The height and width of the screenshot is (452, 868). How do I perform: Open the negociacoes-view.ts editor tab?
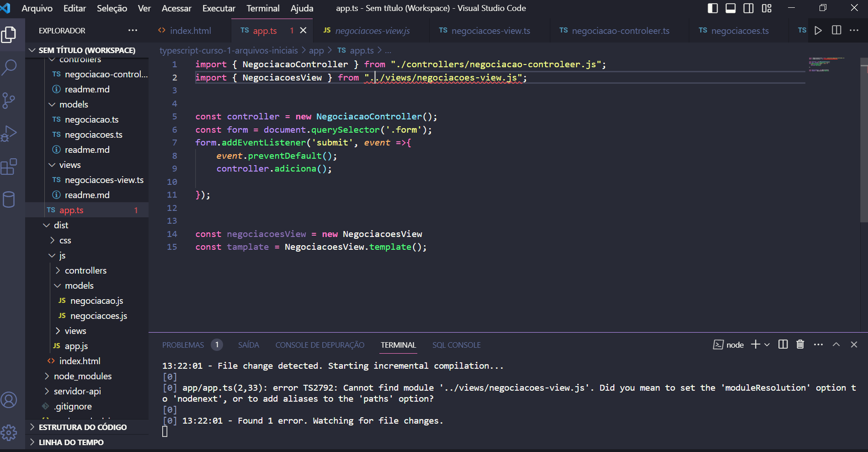coord(490,31)
